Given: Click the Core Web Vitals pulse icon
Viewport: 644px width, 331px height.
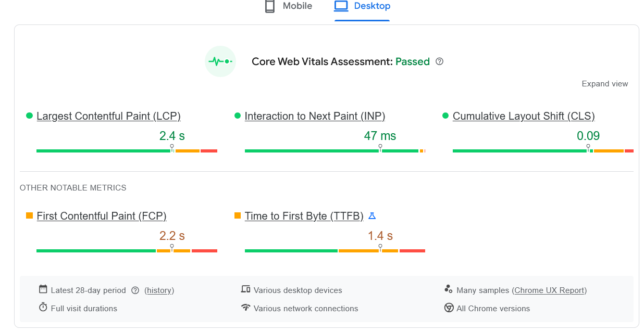Looking at the screenshot, I should click(x=220, y=61).
